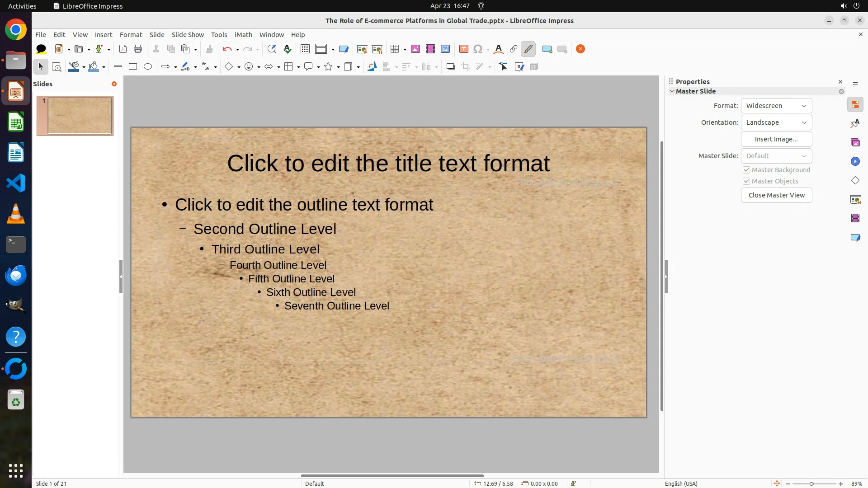
Task: Select the Ellipse drawing tool
Action: click(x=148, y=67)
